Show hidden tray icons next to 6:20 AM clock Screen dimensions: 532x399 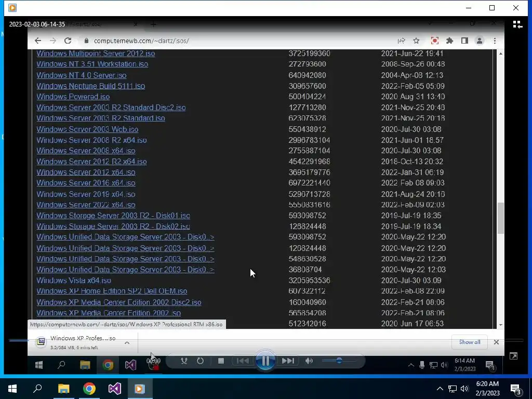440,389
